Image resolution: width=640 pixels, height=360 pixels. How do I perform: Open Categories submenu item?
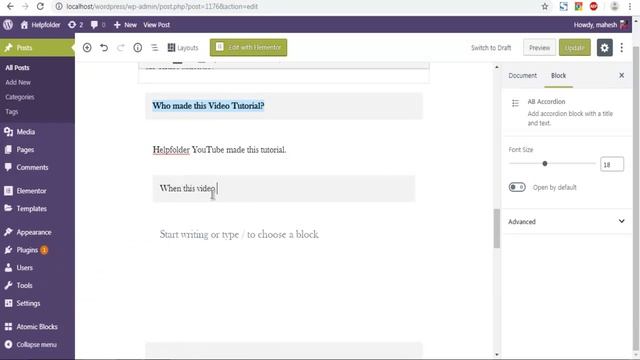click(x=20, y=97)
